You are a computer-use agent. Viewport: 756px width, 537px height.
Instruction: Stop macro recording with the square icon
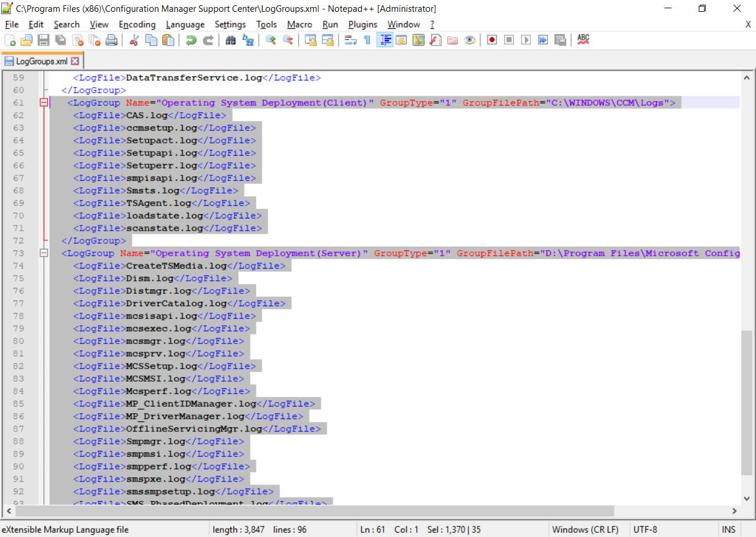(x=509, y=40)
